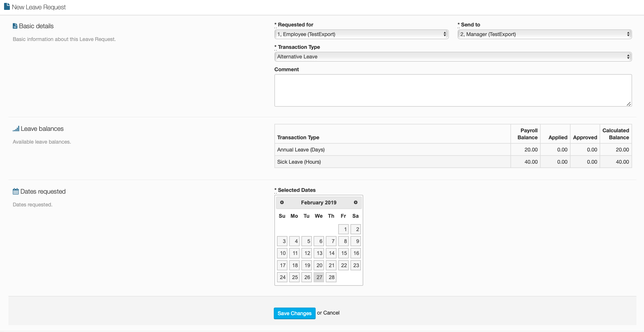This screenshot has width=644, height=332.
Task: Select February 14 on the calendar
Action: [331, 253]
